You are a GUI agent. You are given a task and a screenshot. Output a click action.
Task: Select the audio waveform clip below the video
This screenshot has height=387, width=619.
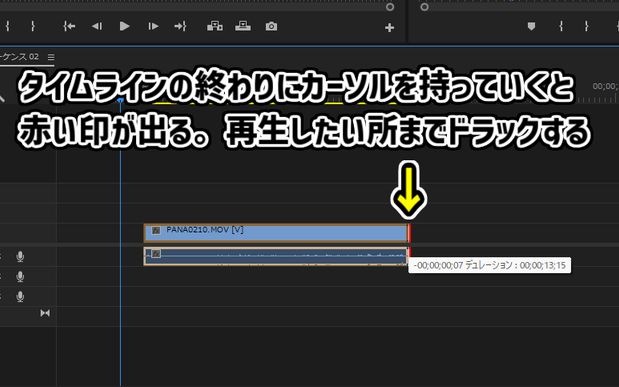point(276,256)
